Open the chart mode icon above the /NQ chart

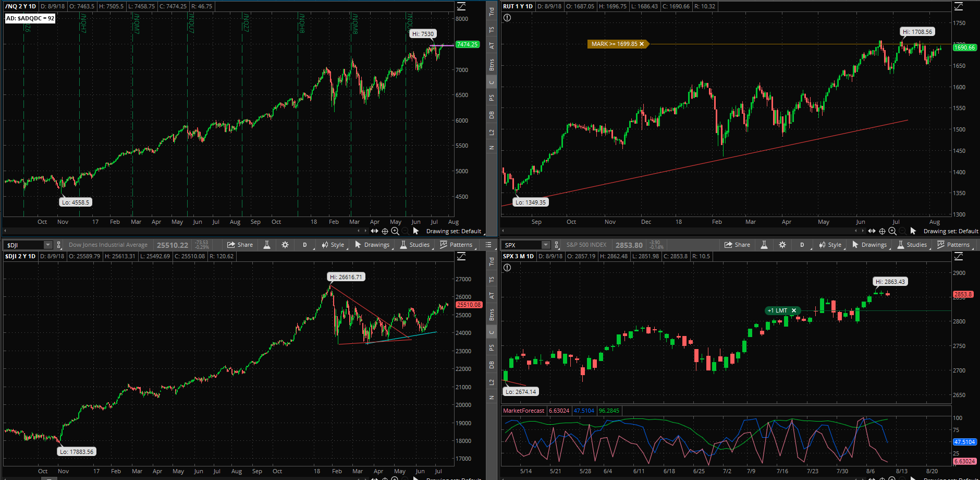click(461, 6)
